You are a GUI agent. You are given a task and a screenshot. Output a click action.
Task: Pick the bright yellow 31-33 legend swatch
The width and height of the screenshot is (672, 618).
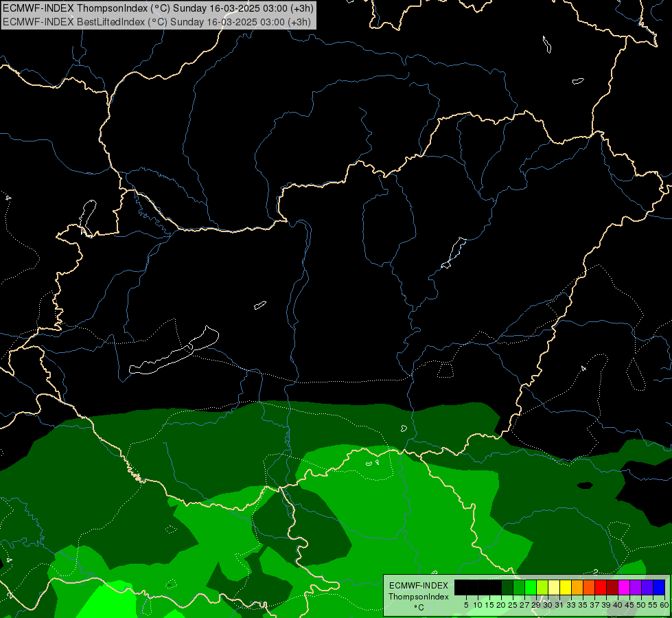[x=566, y=587]
